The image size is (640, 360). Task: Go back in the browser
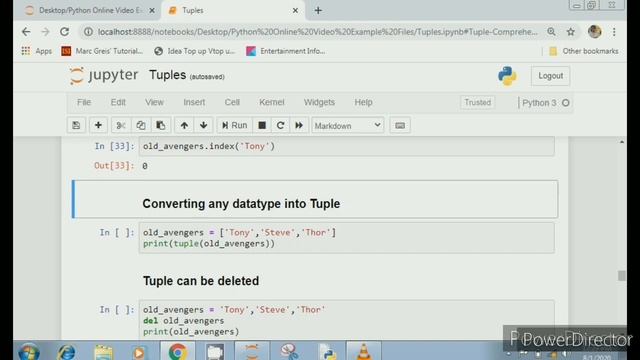pos(26,32)
